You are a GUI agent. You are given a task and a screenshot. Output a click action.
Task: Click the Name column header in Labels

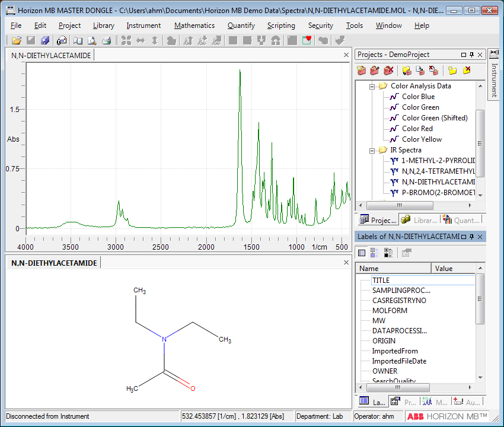click(x=393, y=269)
